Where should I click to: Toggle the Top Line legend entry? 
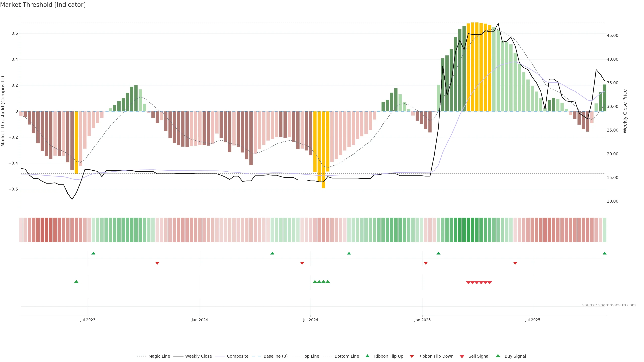(x=311, y=356)
